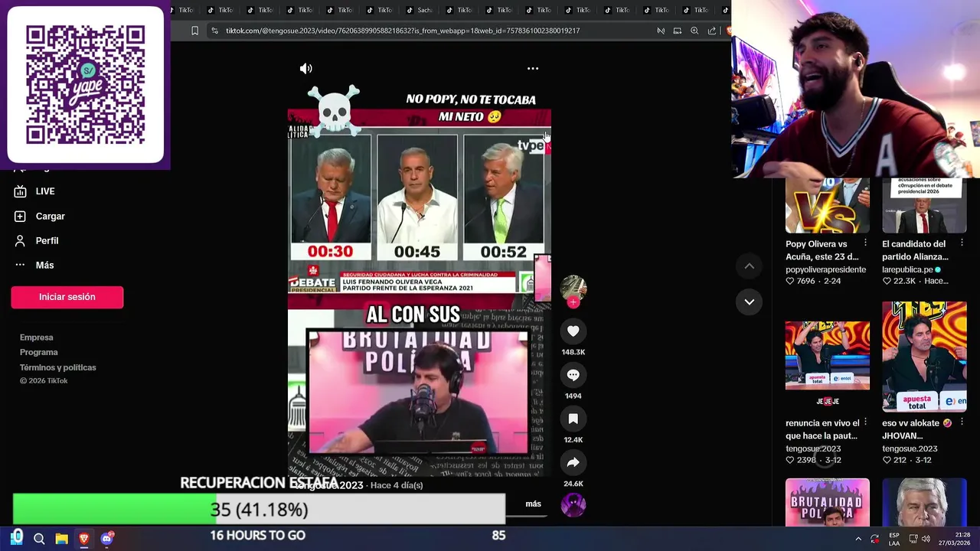Viewport: 980px width, 551px height.
Task: Click the crossed-out tracking icon in address bar
Action: (661, 31)
